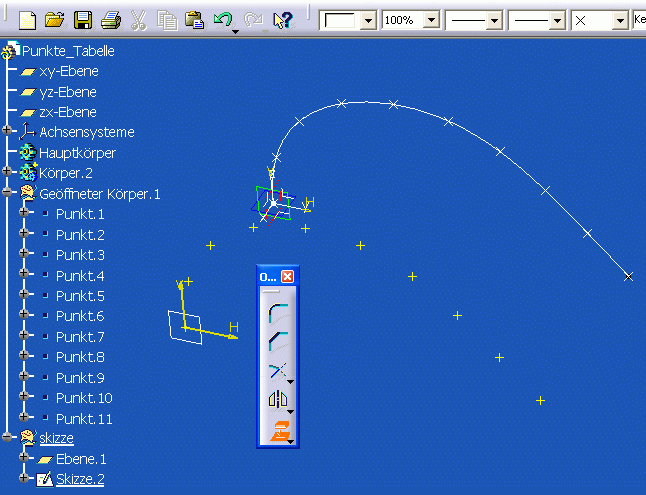Viewport: 646px width, 495px height.
Task: Select the Mirror tool in Operation toolbar
Action: click(x=277, y=399)
